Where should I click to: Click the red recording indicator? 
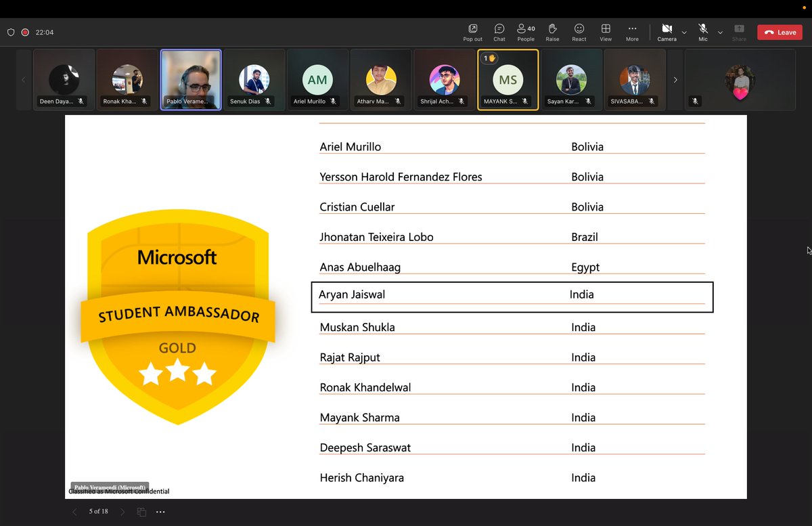tap(25, 32)
